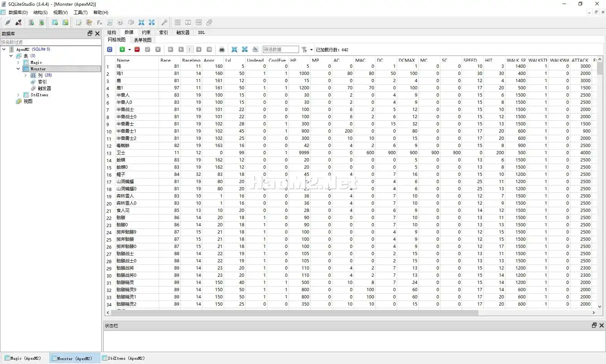
Task: Click the Name column header
Action: tap(137, 60)
